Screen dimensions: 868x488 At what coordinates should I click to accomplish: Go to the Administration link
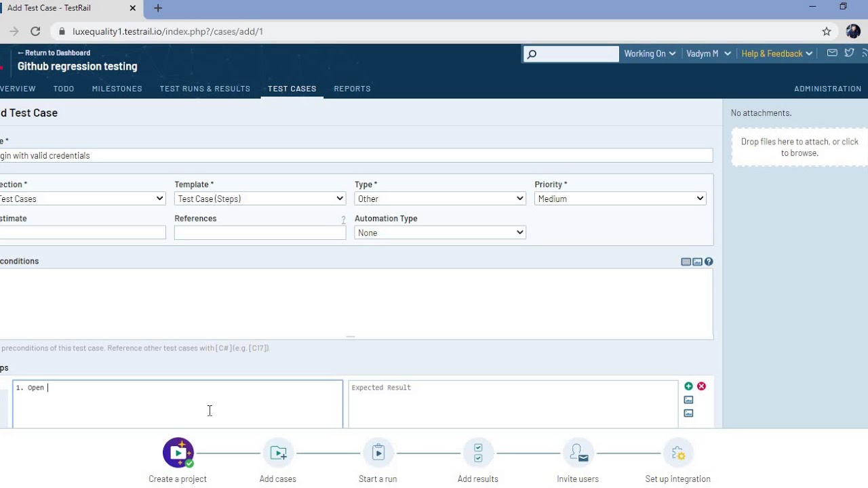click(x=828, y=89)
